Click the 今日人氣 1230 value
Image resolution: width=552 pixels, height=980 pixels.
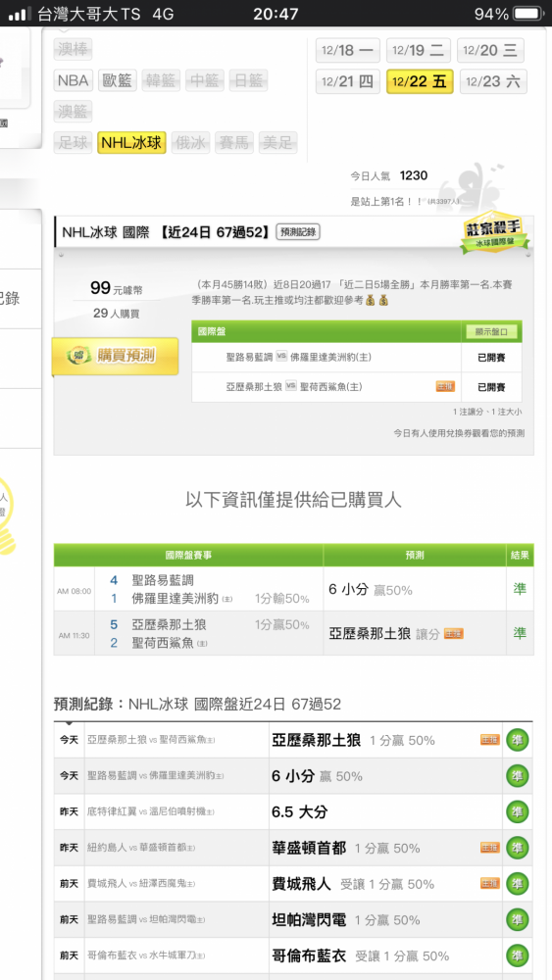[x=413, y=175]
